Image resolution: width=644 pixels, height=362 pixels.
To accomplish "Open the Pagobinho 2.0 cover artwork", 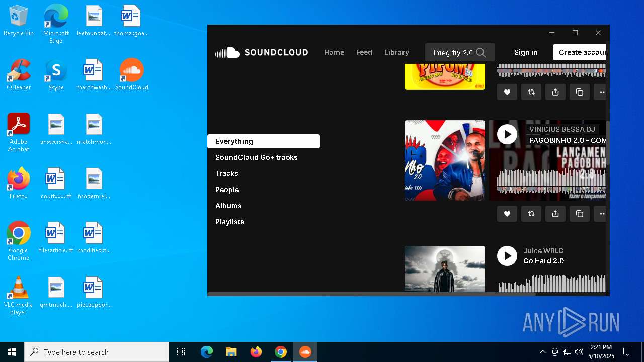I will (x=445, y=160).
